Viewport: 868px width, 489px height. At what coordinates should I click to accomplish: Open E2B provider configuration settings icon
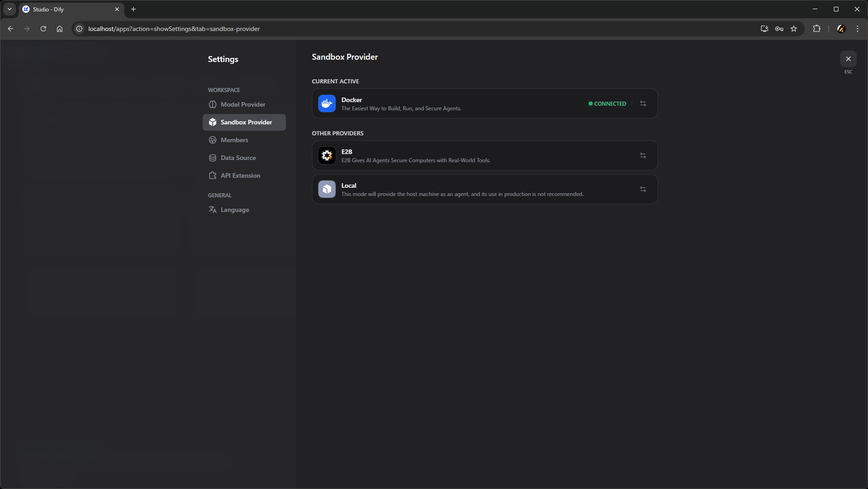click(643, 155)
